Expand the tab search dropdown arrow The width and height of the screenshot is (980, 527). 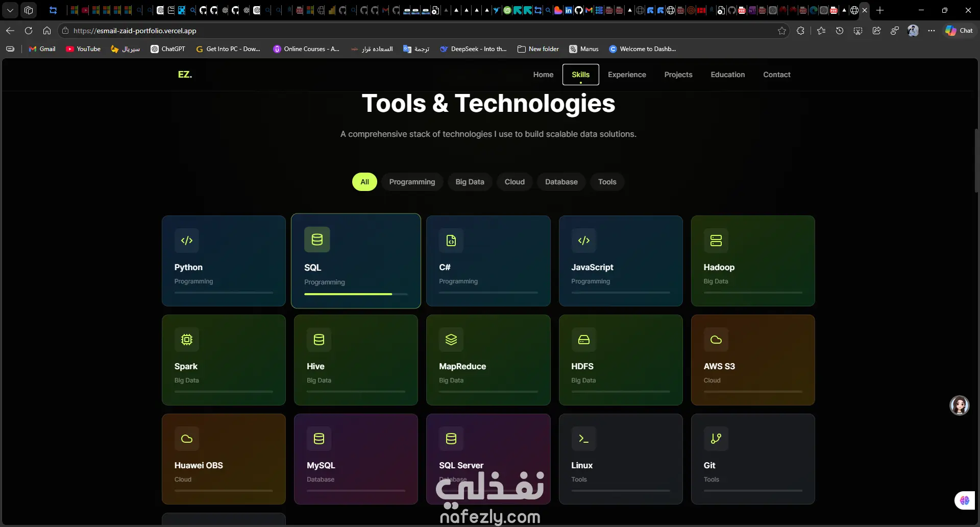(10, 10)
